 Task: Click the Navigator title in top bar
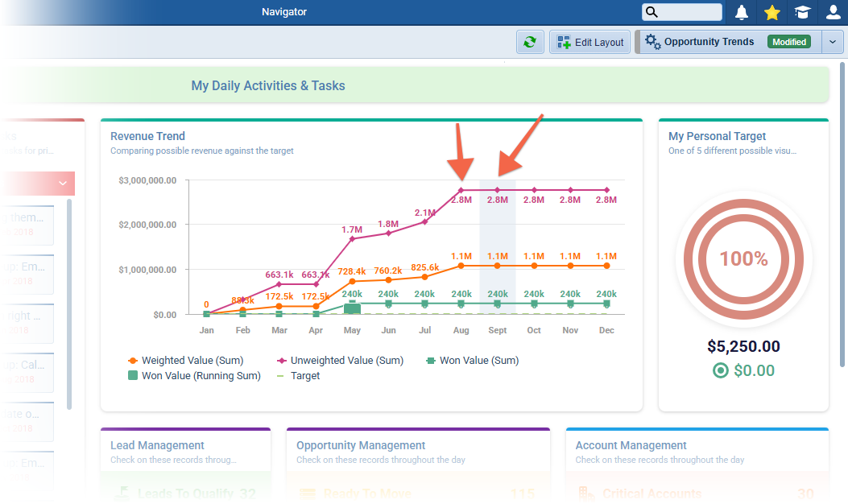coord(283,12)
